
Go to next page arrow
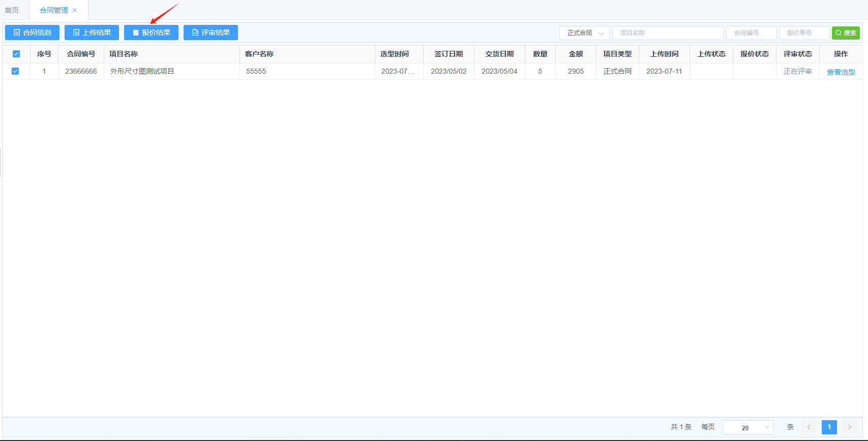(x=849, y=427)
